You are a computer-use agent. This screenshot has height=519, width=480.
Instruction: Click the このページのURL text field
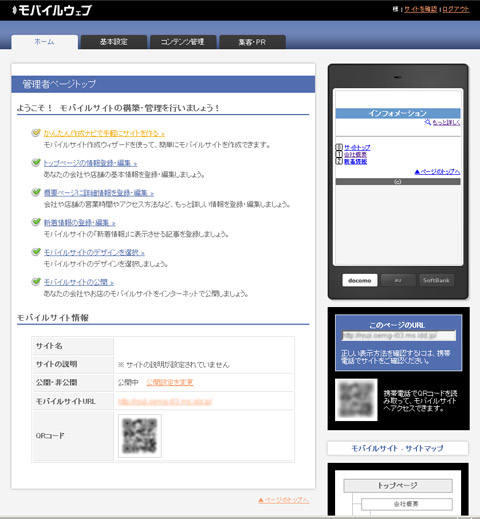coord(399,336)
